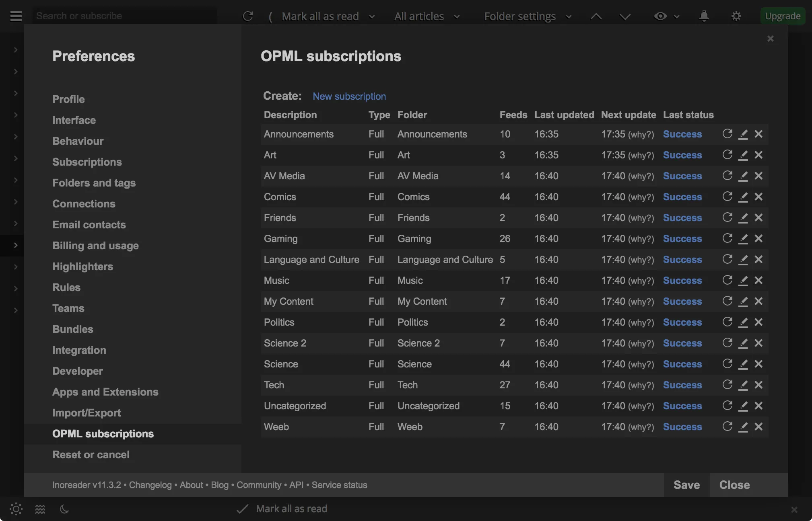The height and width of the screenshot is (521, 812).
Task: Choose the wave theme icon in bottom bar
Action: 40,509
